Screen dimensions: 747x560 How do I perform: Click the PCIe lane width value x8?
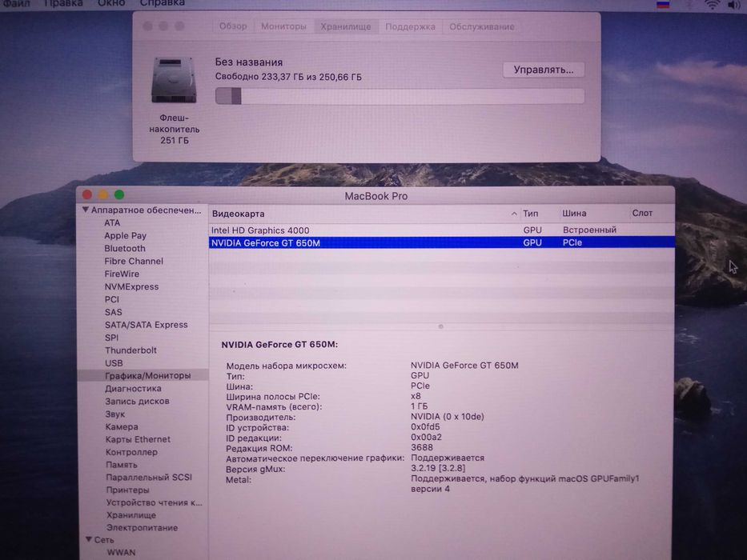(416, 396)
